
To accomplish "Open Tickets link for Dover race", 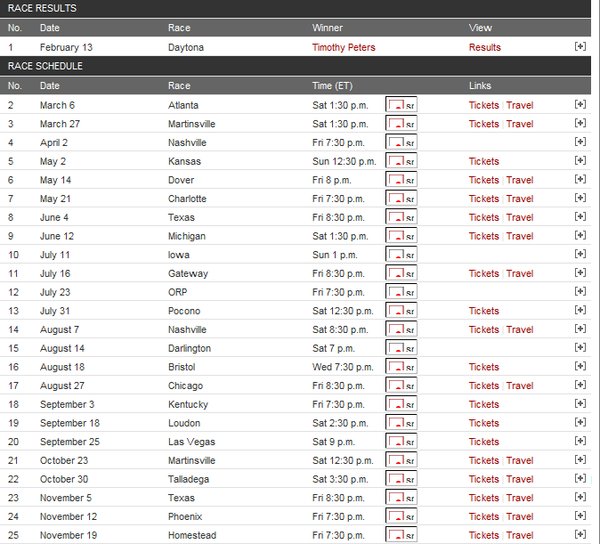I will click(x=484, y=180).
